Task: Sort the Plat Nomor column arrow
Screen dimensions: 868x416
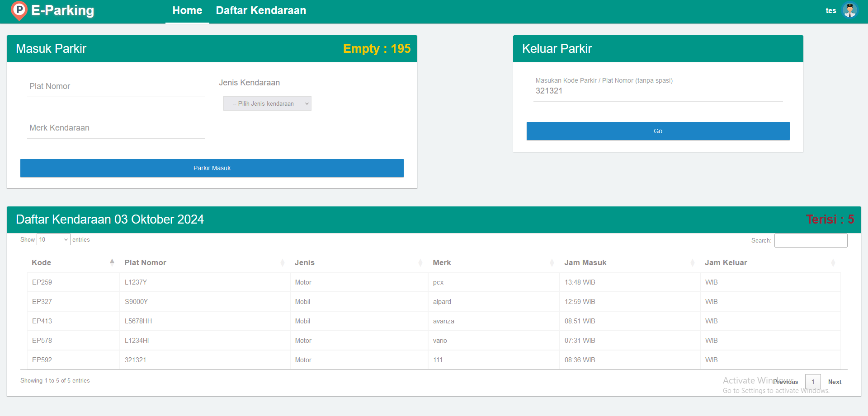Action: pyautogui.click(x=283, y=262)
